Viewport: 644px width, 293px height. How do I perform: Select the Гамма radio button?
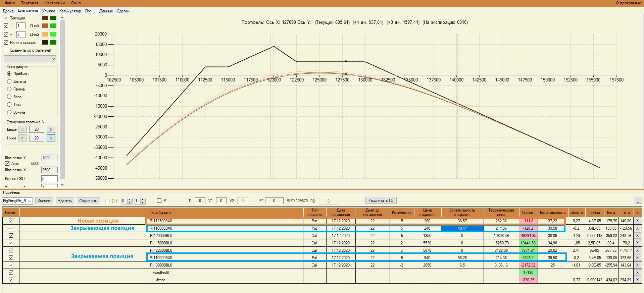(9, 89)
